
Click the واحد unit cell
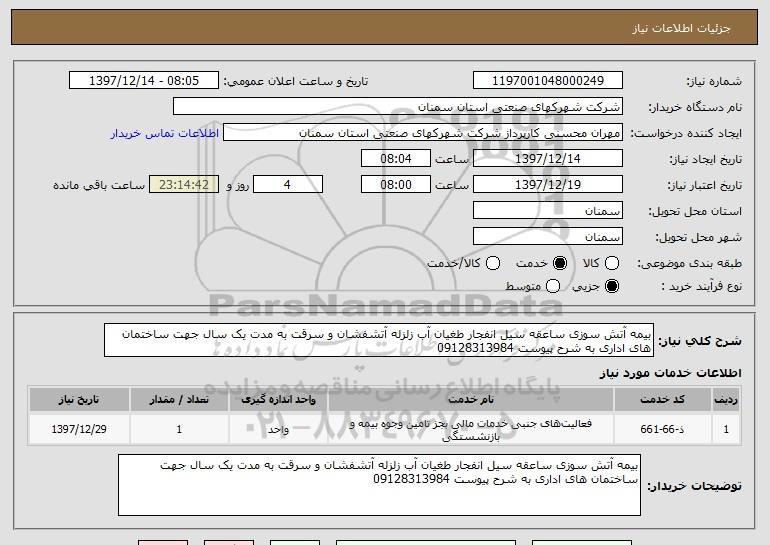[278, 429]
